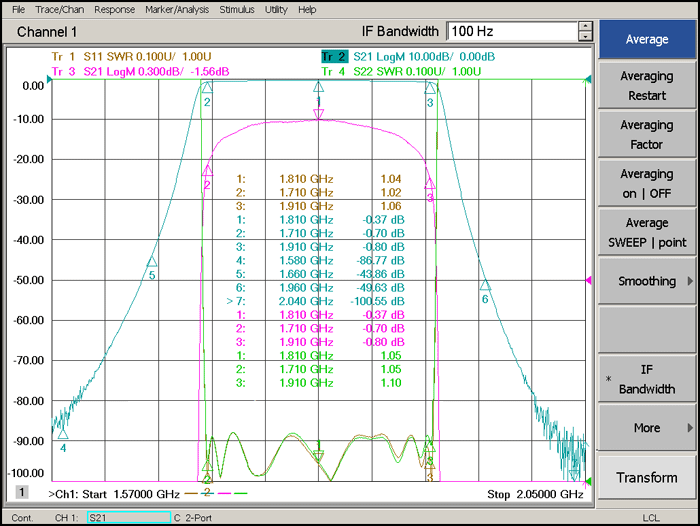Open the Marker/Analysis menu
700x526 pixels.
(177, 9)
